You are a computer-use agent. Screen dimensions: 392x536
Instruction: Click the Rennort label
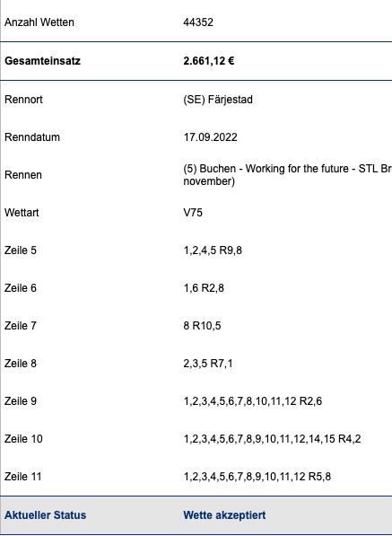point(23,100)
